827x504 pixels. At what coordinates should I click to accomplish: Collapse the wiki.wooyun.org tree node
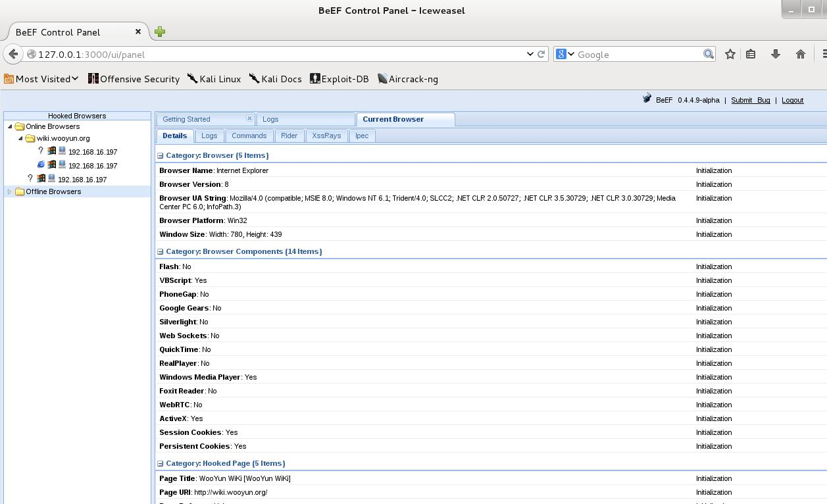coord(20,138)
